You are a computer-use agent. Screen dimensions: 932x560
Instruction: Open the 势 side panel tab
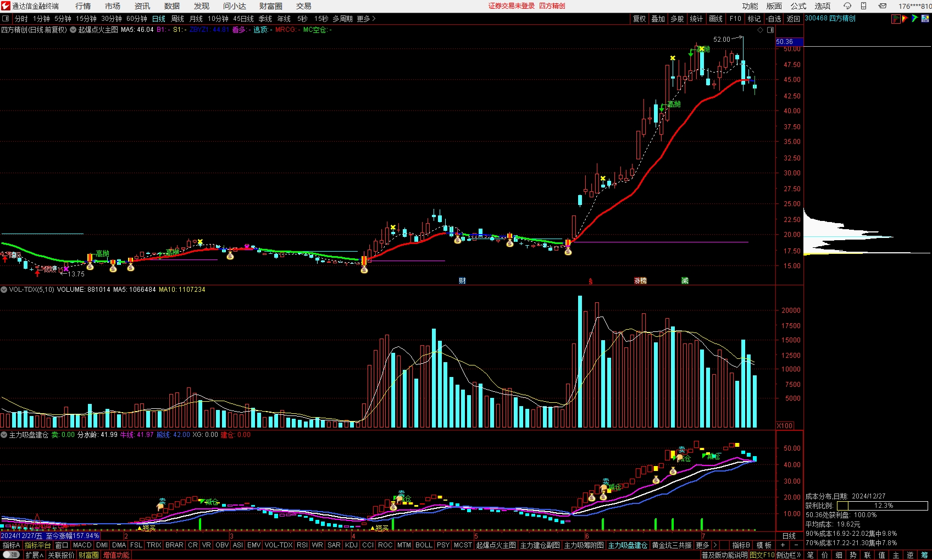[x=853, y=555]
